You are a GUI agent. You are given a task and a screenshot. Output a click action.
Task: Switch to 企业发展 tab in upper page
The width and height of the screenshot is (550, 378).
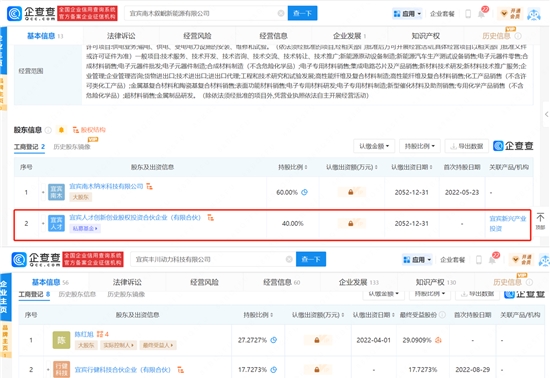tap(349, 36)
